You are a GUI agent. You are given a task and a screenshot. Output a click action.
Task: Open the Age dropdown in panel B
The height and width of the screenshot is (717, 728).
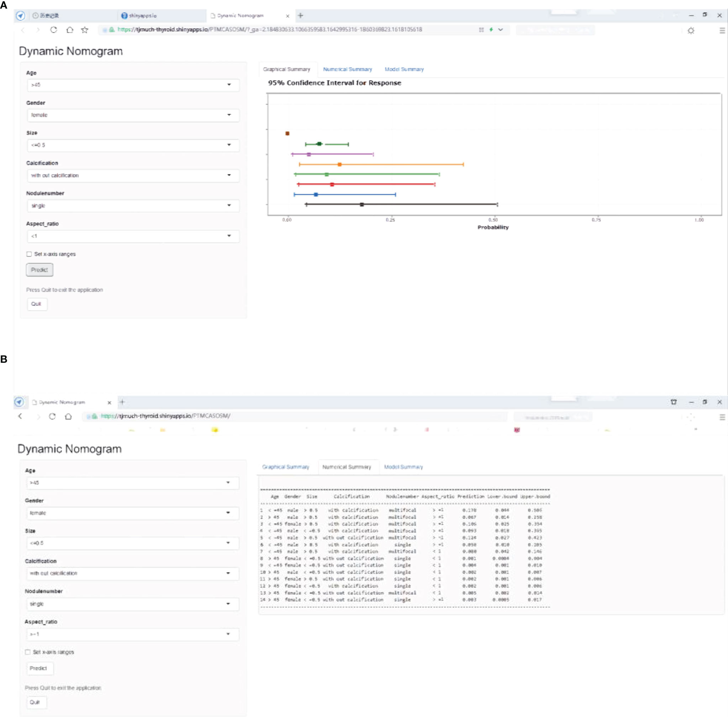pyautogui.click(x=133, y=483)
